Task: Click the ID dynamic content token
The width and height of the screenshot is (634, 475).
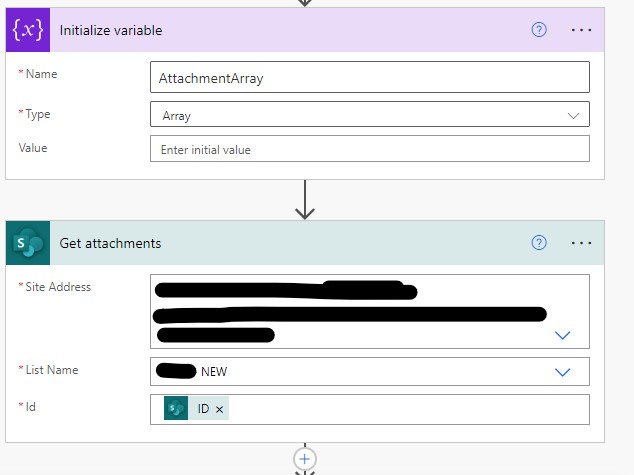Action: coord(196,408)
